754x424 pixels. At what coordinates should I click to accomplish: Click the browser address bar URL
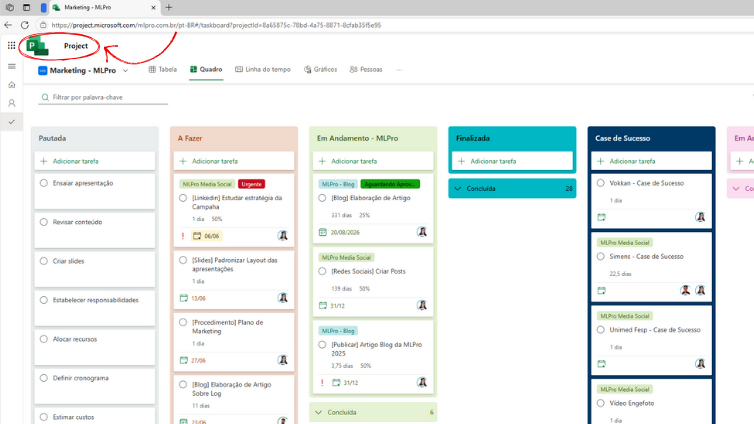click(216, 25)
